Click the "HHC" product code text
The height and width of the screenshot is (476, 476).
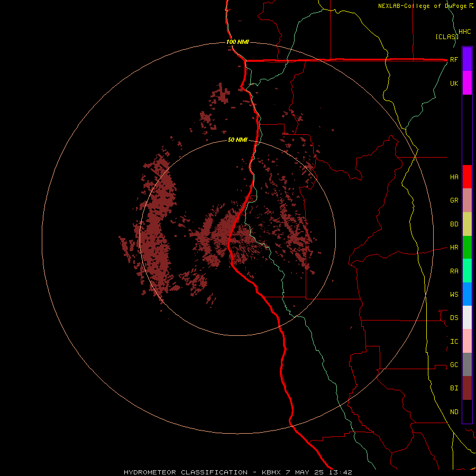pyautogui.click(x=464, y=32)
